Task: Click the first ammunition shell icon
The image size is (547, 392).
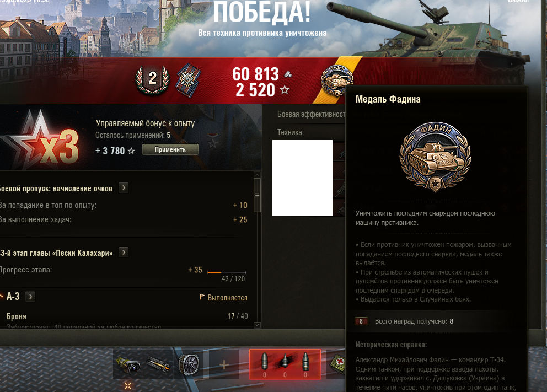Action: coord(264,362)
